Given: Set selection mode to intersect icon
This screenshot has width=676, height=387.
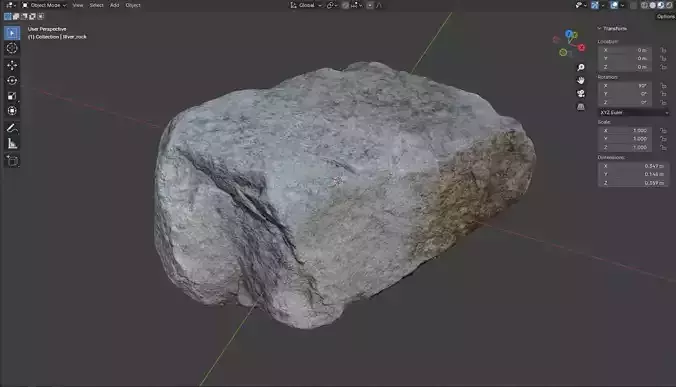Looking at the screenshot, I should tap(41, 16).
